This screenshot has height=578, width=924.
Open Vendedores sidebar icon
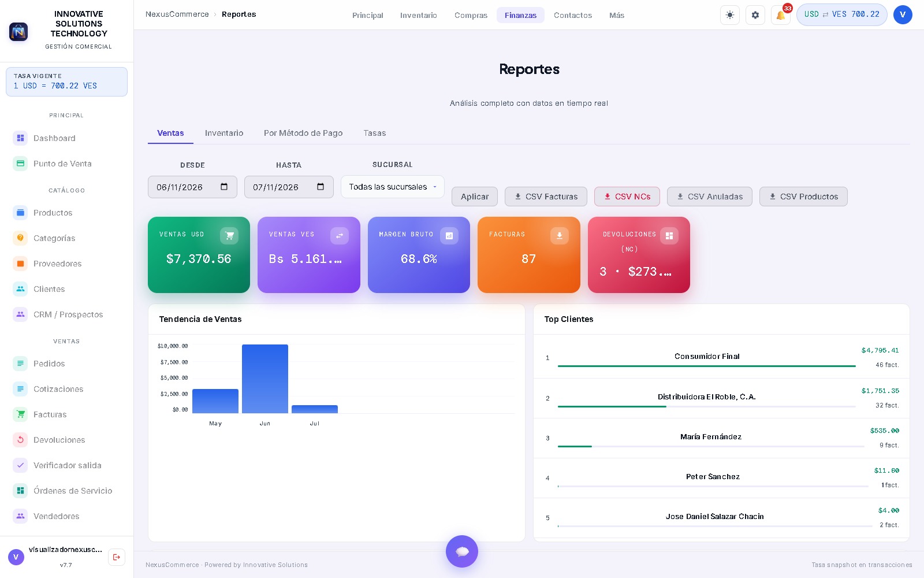[20, 516]
